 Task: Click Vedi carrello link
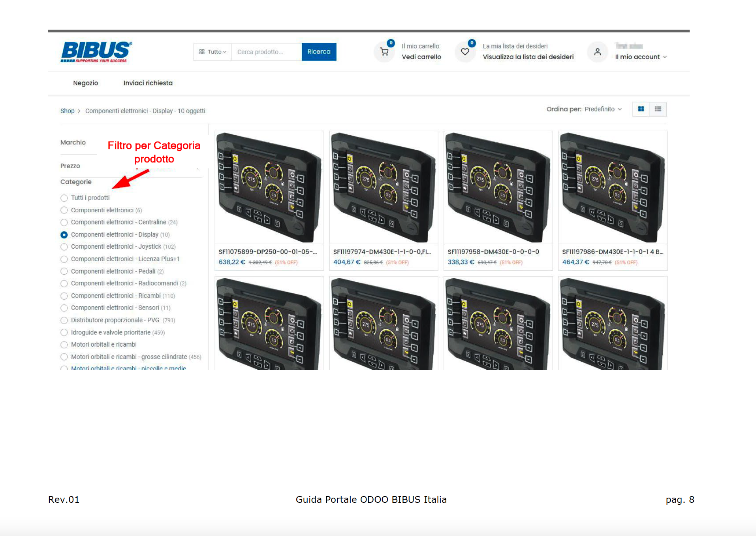pos(421,57)
